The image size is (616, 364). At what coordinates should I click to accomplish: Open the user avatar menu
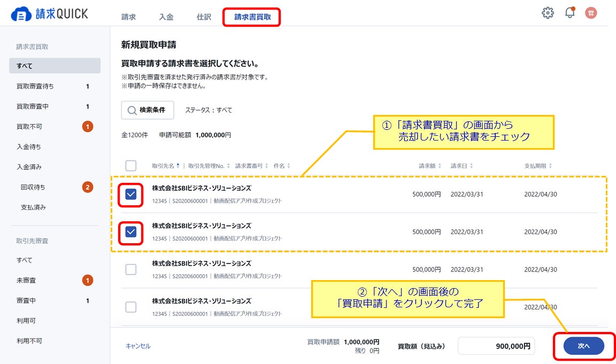coord(591,13)
